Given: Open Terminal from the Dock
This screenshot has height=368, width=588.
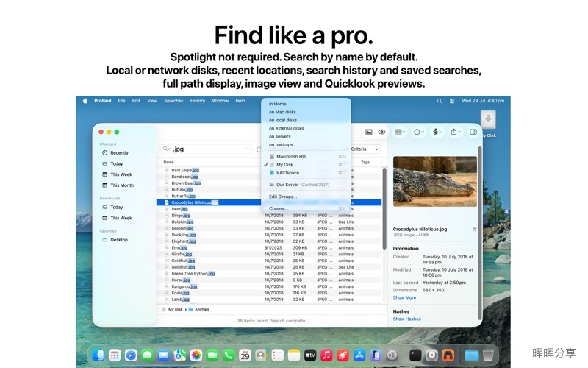Looking at the screenshot, I should pyautogui.click(x=415, y=355).
